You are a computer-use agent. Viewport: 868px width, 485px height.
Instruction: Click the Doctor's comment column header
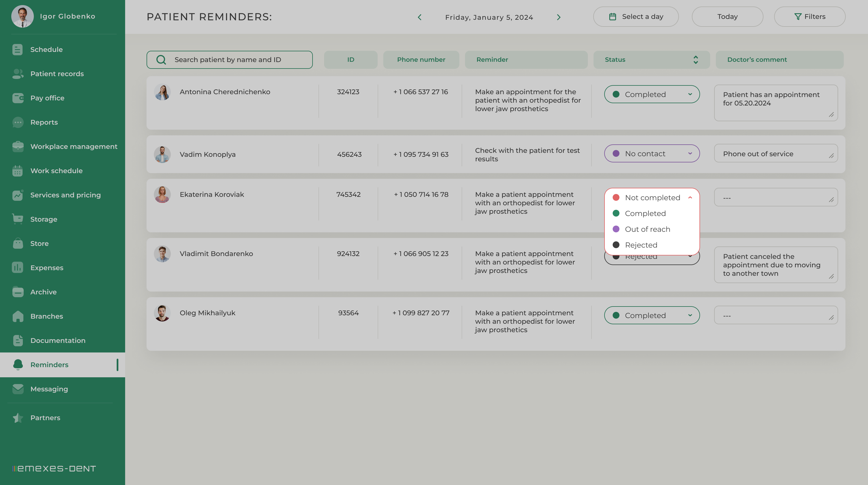pos(780,60)
